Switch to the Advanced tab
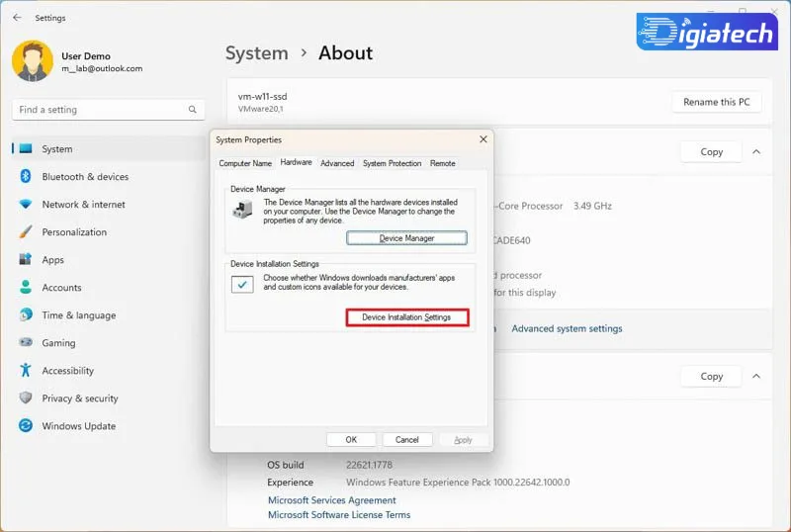791x532 pixels. [337, 163]
